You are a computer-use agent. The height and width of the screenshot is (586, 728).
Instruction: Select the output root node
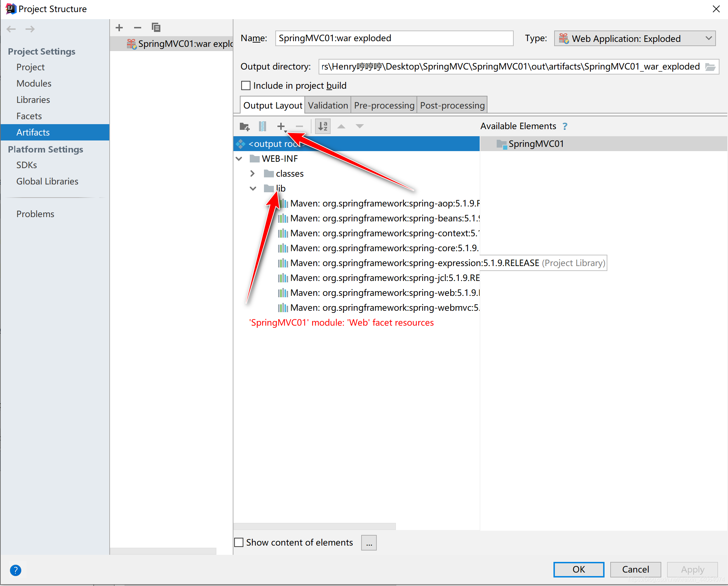357,144
